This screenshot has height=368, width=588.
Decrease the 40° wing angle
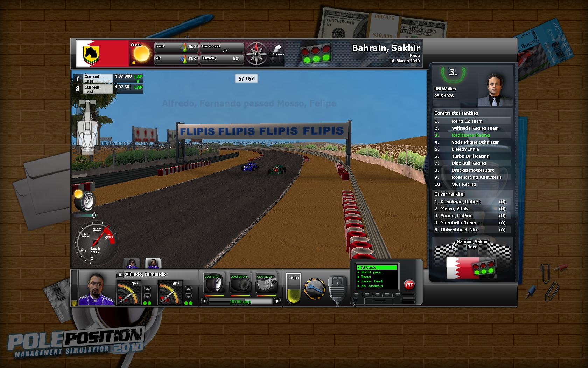pyautogui.click(x=188, y=297)
